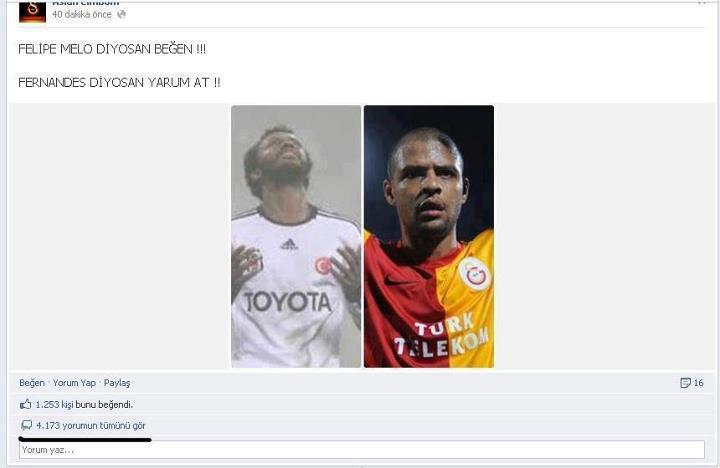Click the "FERNANDES DİYOSAN YARUM AT" text line
720x468 pixels.
point(119,83)
